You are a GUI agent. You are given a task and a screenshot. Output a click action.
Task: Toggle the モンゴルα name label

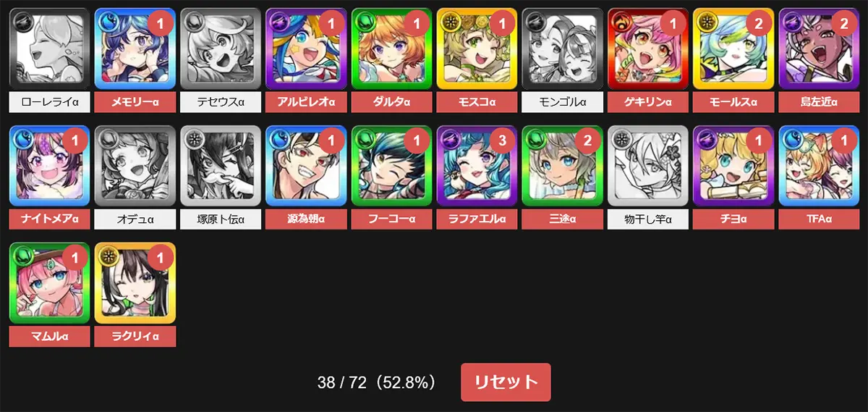click(x=563, y=103)
